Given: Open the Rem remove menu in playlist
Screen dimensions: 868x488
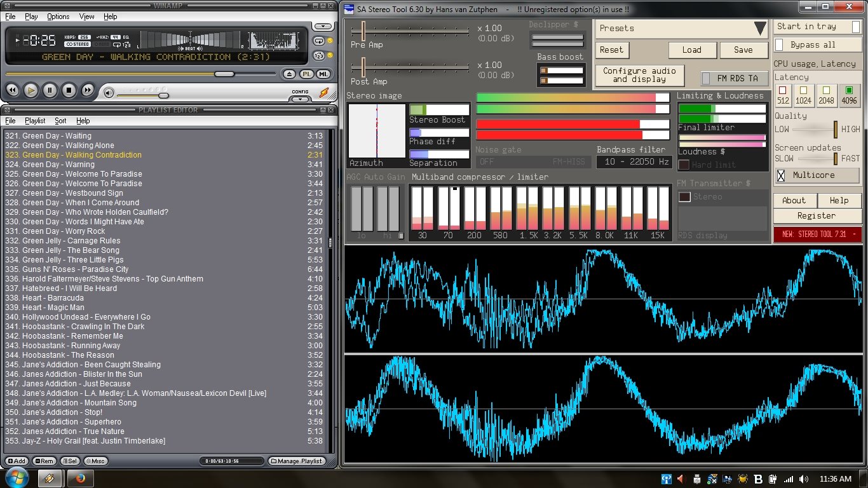Looking at the screenshot, I should 44,461.
